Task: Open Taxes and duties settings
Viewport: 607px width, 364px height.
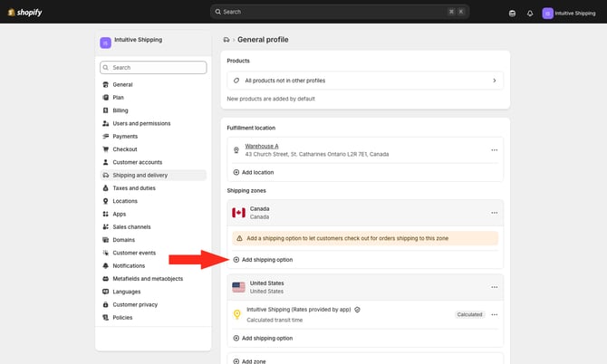Action: coord(153,188)
